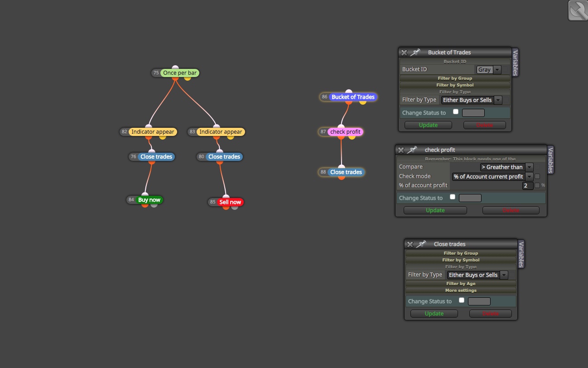The height and width of the screenshot is (368, 588).
Task: Click Delete in Close trades panel
Action: pos(491,314)
